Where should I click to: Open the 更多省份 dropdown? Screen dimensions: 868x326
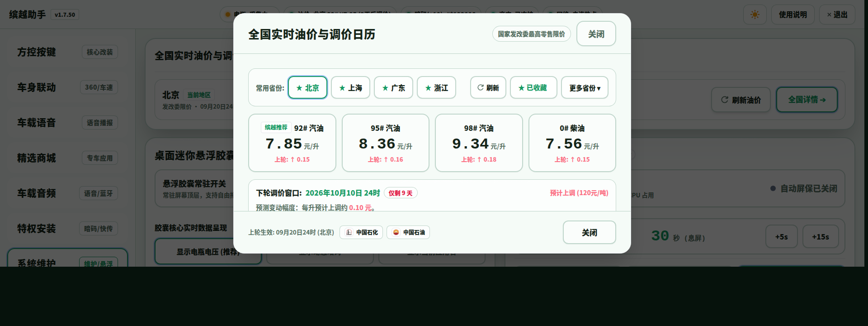tap(585, 87)
